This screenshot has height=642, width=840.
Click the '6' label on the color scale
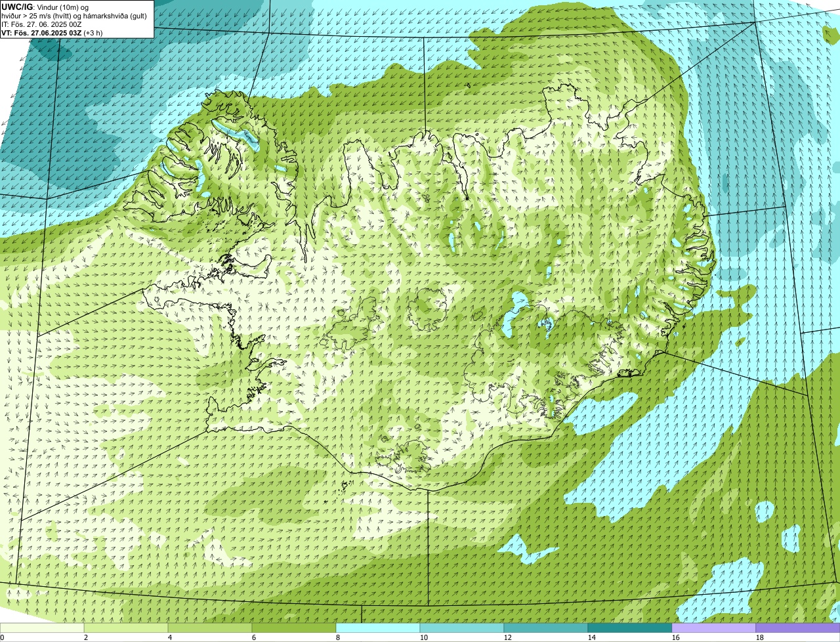tap(254, 637)
